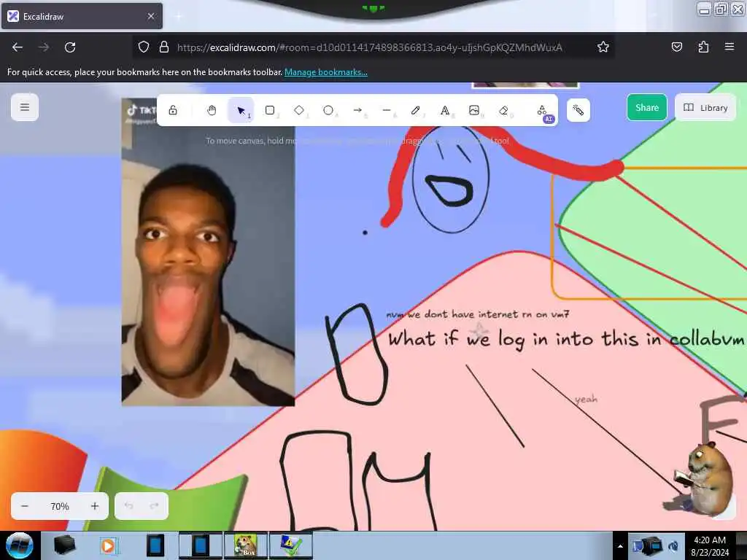Open the hamburger main menu in Excalidraw
The height and width of the screenshot is (560, 747).
(25, 107)
